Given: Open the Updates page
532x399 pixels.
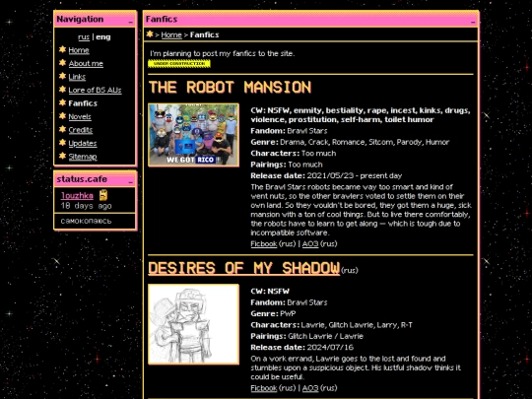Looking at the screenshot, I should [x=83, y=143].
